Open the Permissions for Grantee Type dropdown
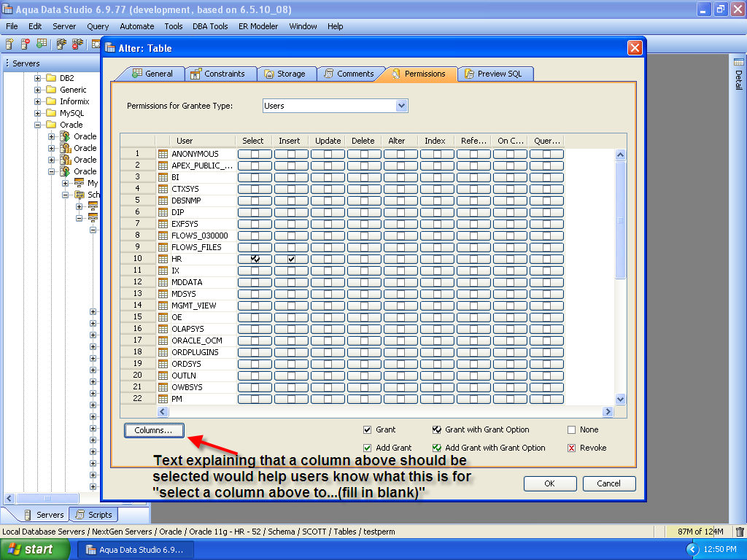This screenshot has width=747, height=560. pos(402,106)
